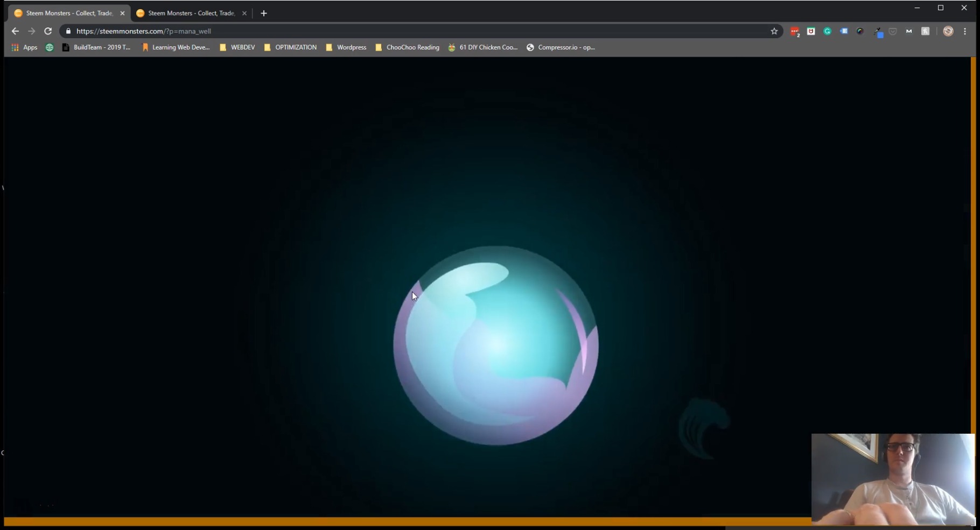This screenshot has width=980, height=530.
Task: Open the Chrome profile avatar
Action: [948, 31]
